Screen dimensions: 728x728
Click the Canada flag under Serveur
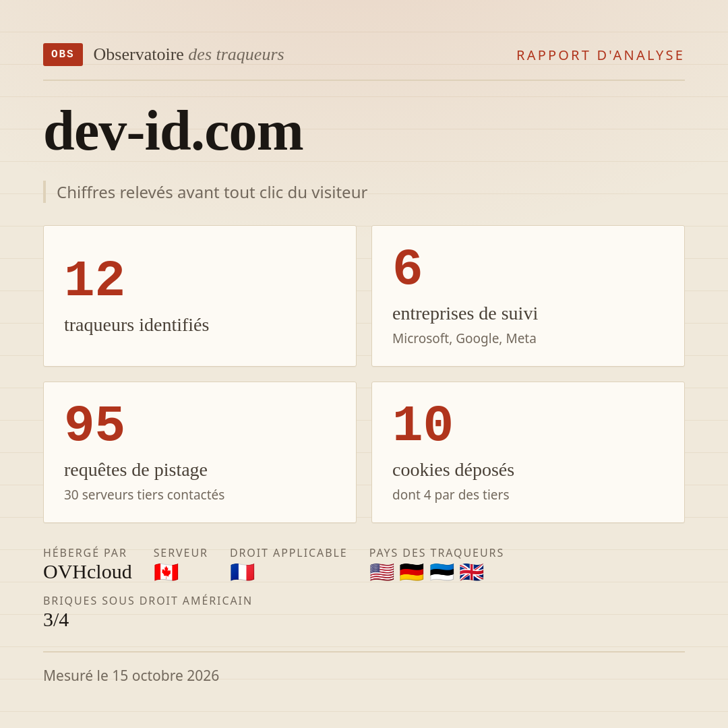click(x=166, y=572)
